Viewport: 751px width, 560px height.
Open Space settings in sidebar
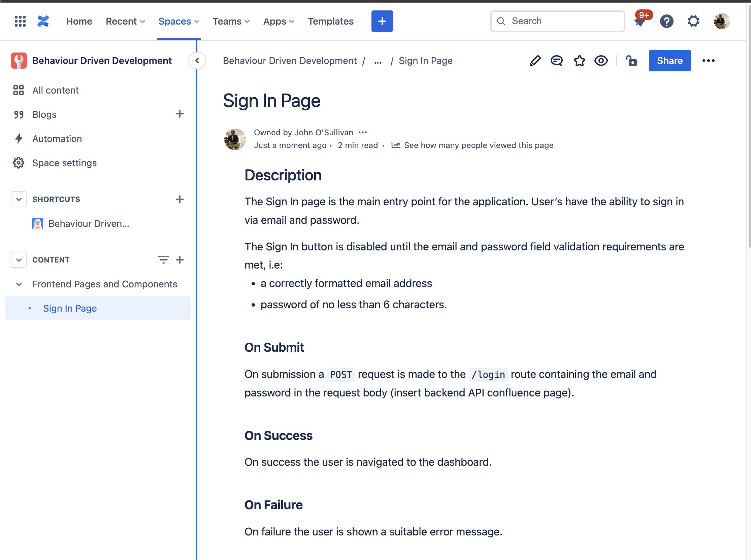tap(64, 162)
